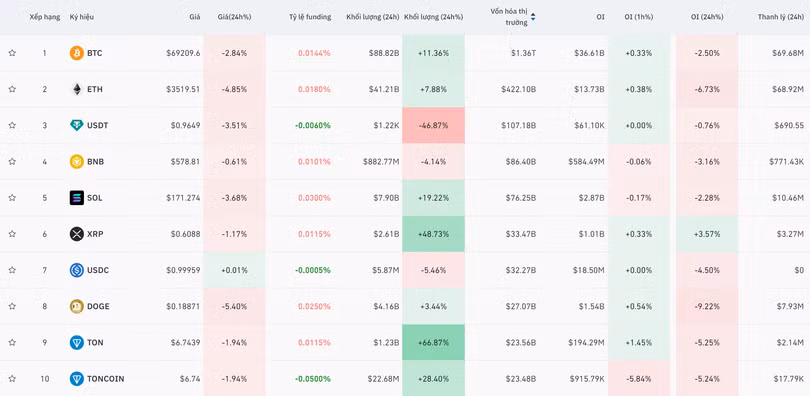Toggle the BNB favorite star

coord(12,161)
